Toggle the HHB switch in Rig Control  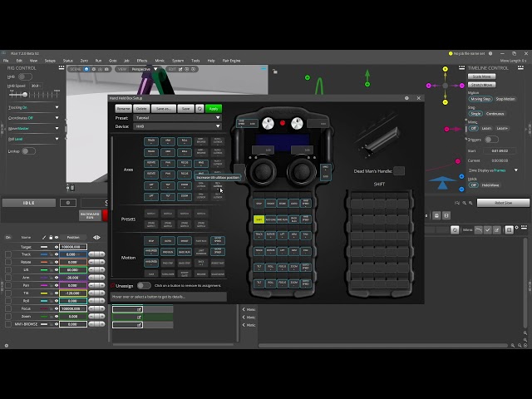(26, 77)
